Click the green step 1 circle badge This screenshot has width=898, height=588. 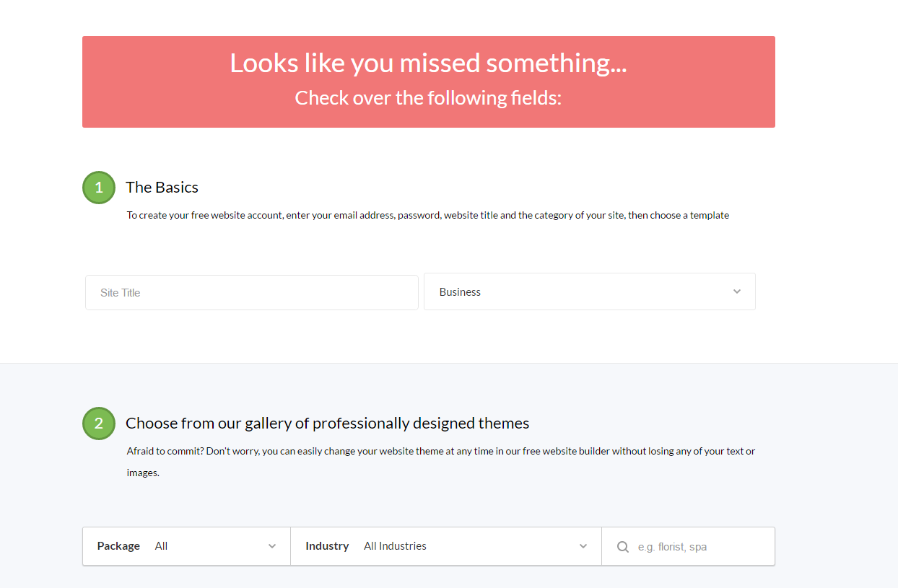click(x=99, y=188)
